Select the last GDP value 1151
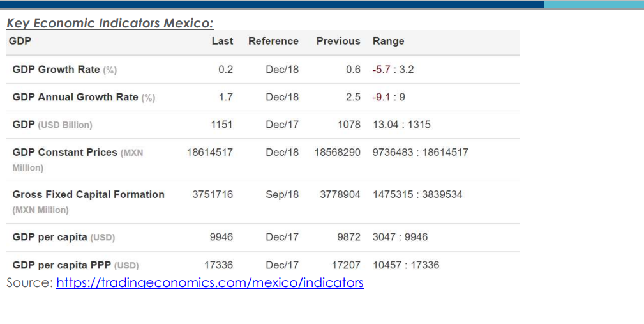Image resolution: width=644 pixels, height=324 pixels. (x=221, y=125)
